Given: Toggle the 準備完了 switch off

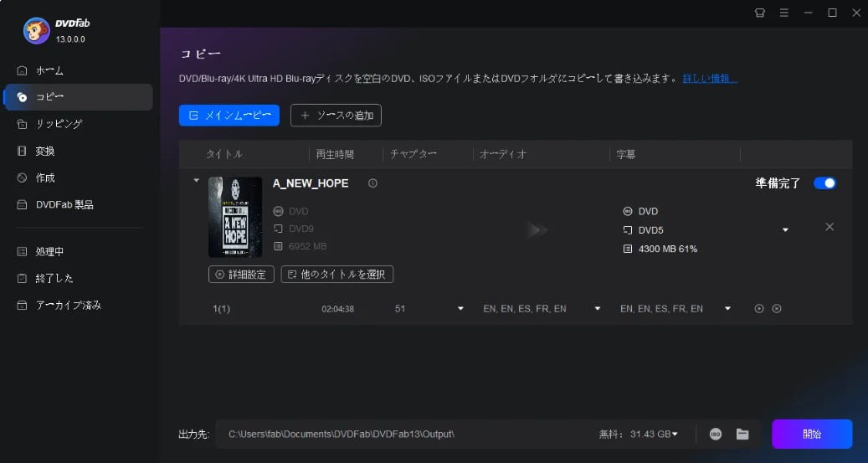Looking at the screenshot, I should (x=824, y=183).
